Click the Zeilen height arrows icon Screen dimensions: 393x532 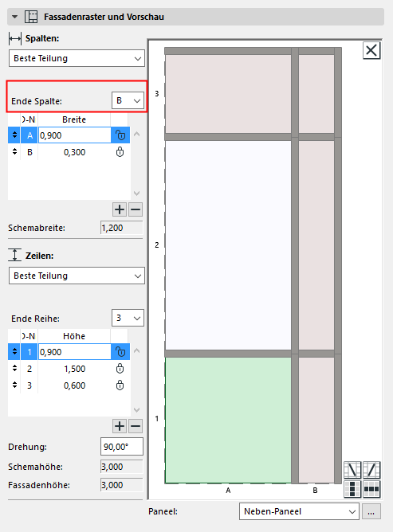click(14, 255)
